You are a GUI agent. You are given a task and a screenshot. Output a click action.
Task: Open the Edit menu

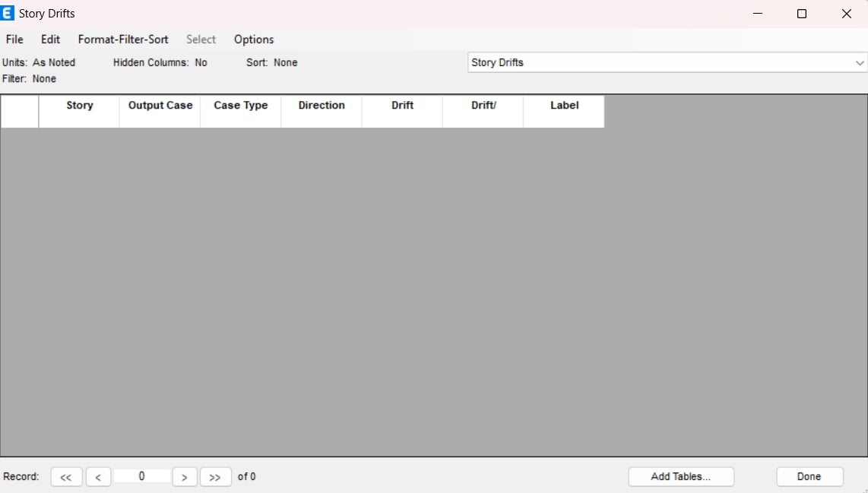pos(51,40)
